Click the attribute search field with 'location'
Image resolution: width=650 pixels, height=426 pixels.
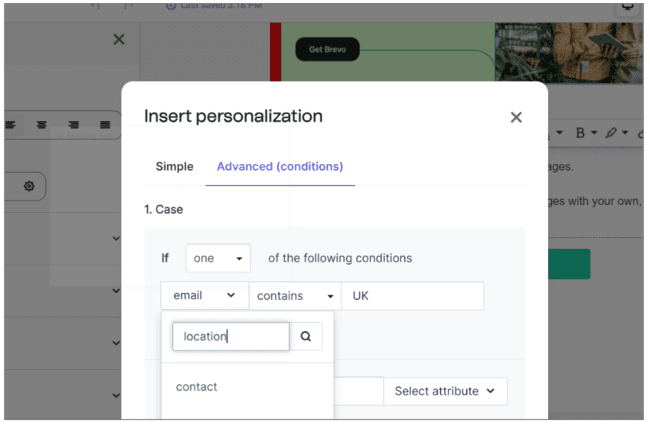tap(231, 337)
